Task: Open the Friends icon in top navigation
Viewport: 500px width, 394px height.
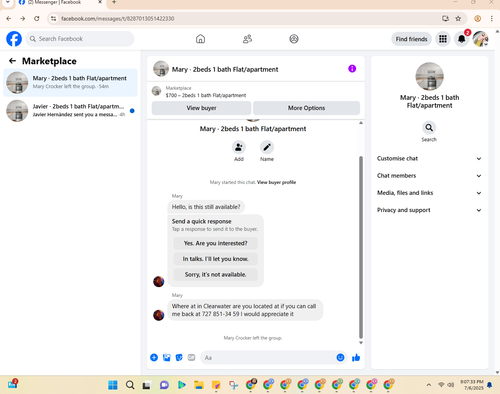Action: pyautogui.click(x=247, y=39)
